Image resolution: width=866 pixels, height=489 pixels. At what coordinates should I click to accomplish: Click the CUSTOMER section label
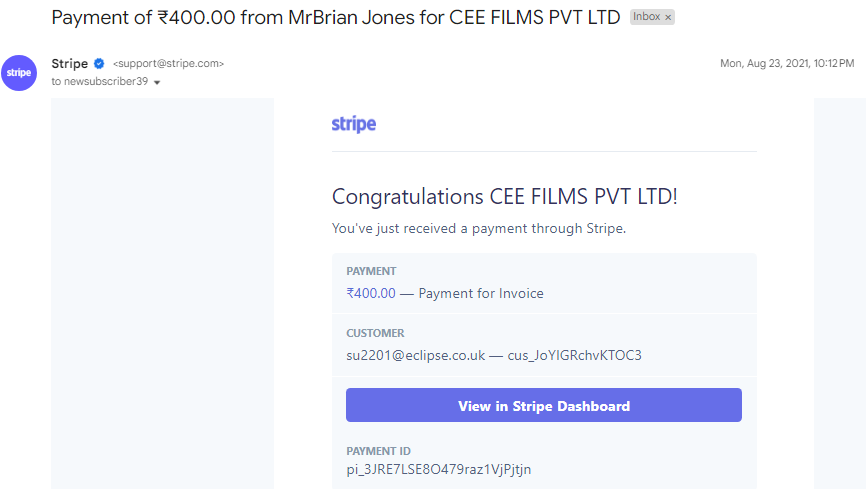pos(375,333)
